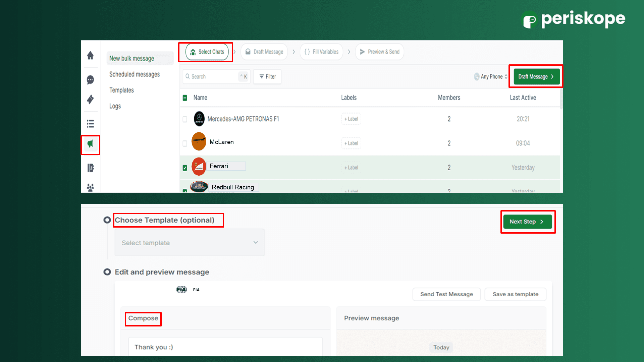The height and width of the screenshot is (362, 644).
Task: Check the McLaren chat checkbox
Action: (185, 143)
